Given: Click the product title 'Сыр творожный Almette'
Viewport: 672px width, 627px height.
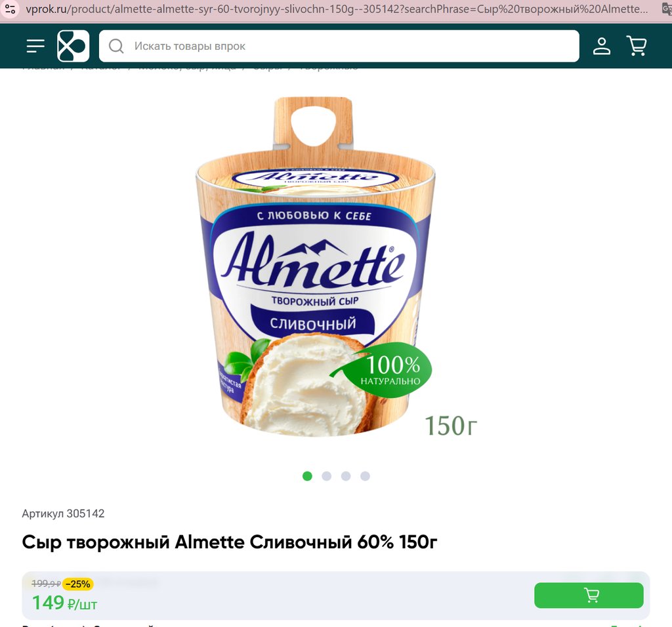Looking at the screenshot, I should coord(230,542).
